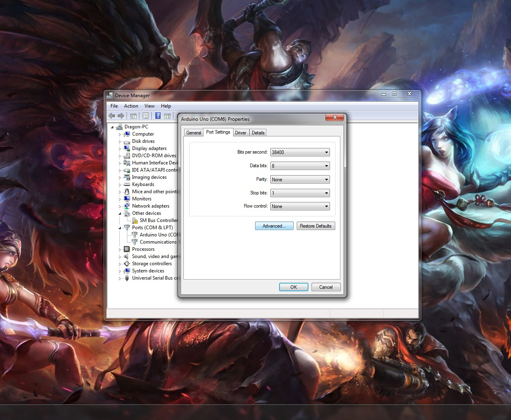This screenshot has height=420, width=511.
Task: Expand the System devices node arrow
Action: coord(120,271)
